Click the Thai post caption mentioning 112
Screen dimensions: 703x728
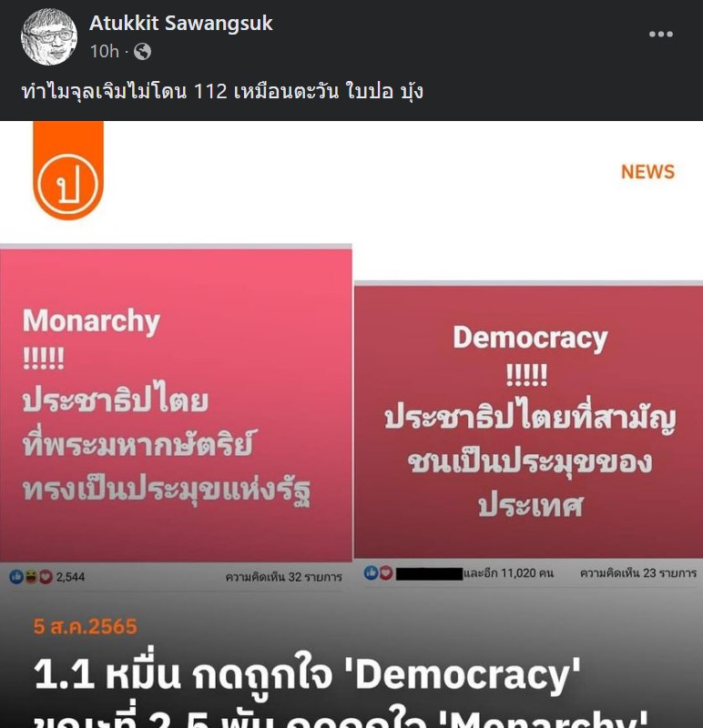coord(222,91)
